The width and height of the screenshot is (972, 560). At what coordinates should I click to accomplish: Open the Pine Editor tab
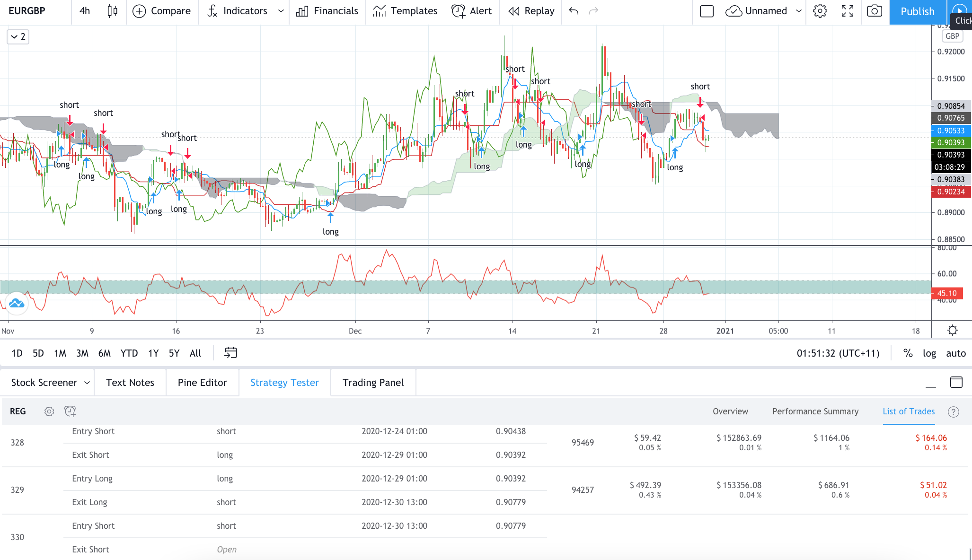point(202,383)
